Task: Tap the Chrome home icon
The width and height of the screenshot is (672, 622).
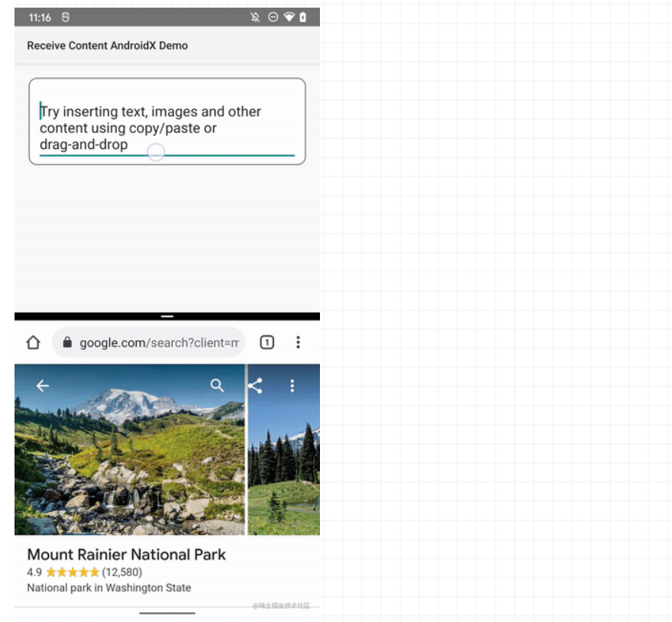Action: (x=33, y=342)
